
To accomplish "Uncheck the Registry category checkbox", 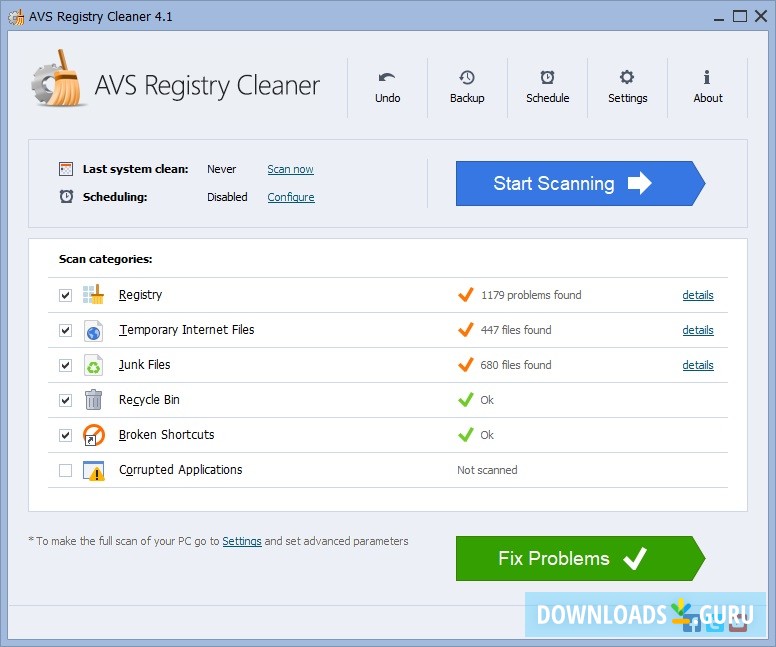I will tap(65, 296).
